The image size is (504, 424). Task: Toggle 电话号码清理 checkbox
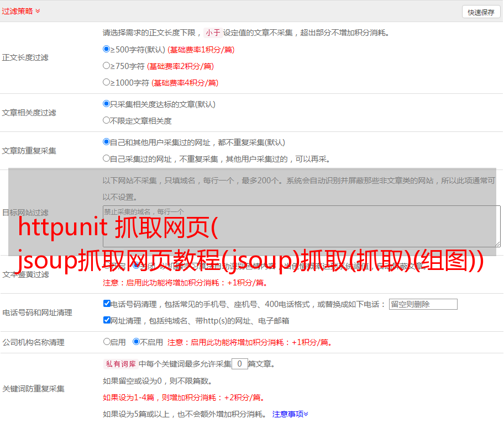(x=107, y=304)
